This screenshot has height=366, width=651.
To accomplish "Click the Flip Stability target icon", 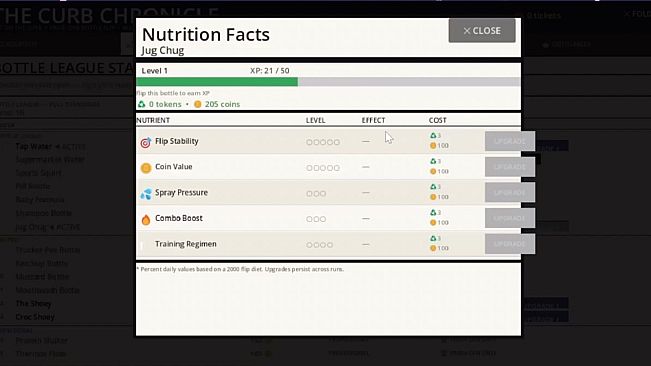I will click(146, 142).
